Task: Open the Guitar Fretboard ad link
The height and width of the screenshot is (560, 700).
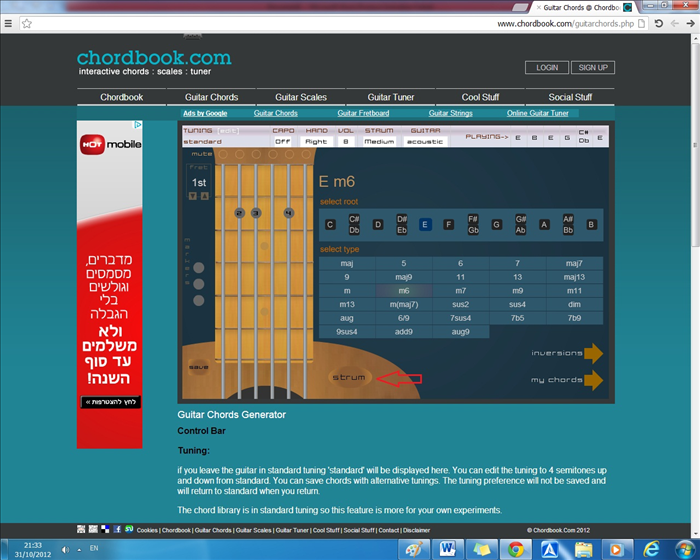Action: pyautogui.click(x=363, y=113)
